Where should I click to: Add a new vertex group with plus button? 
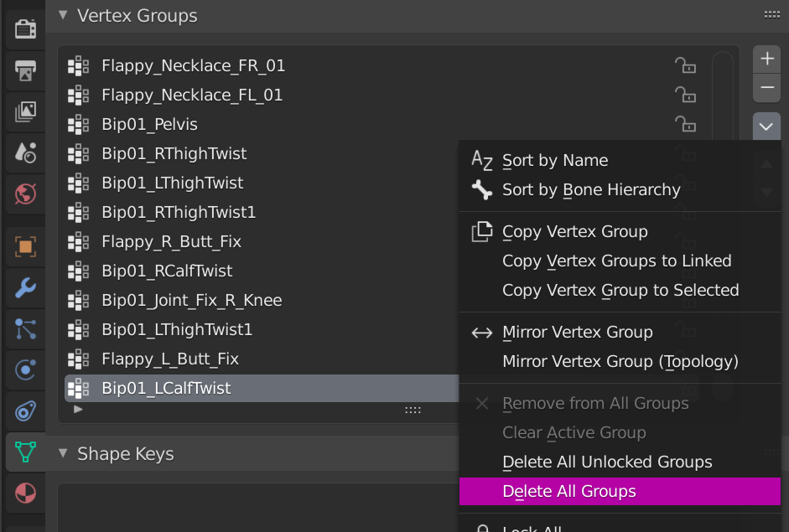pos(766,59)
